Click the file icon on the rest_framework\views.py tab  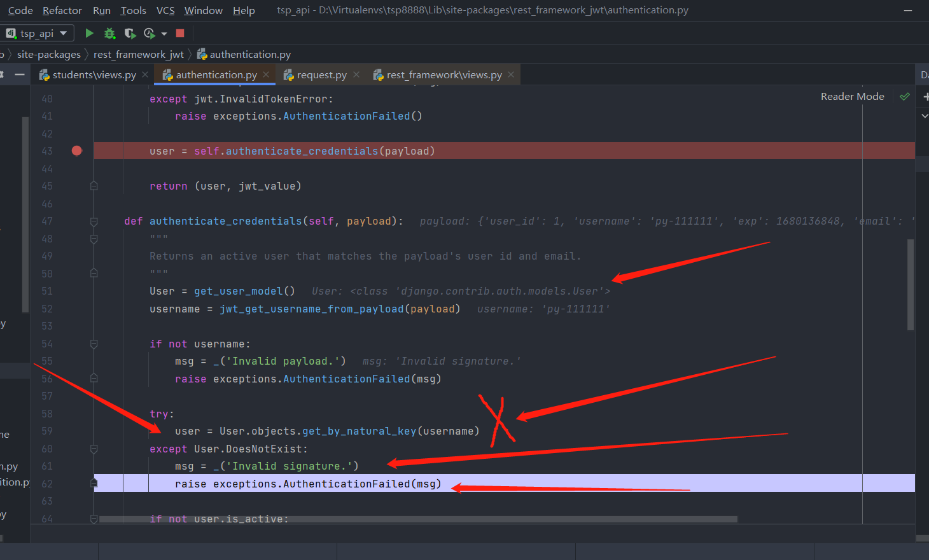379,75
